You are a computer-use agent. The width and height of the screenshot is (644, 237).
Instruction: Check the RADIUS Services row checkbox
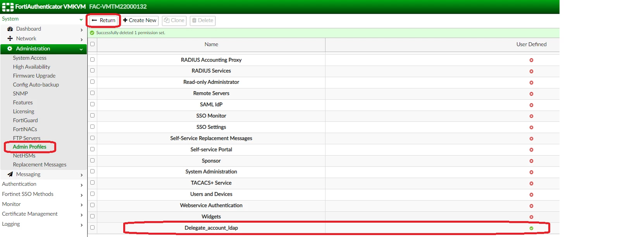[x=92, y=71]
